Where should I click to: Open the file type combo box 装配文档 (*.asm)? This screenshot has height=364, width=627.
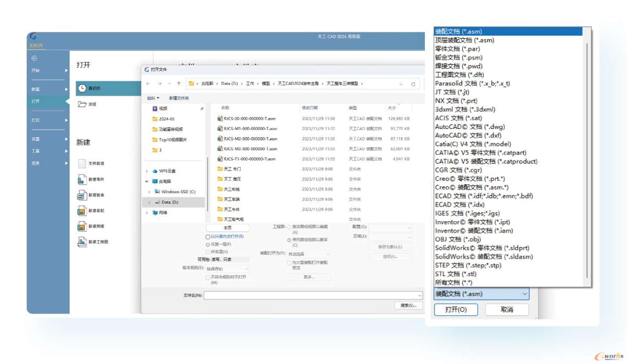pos(482,294)
